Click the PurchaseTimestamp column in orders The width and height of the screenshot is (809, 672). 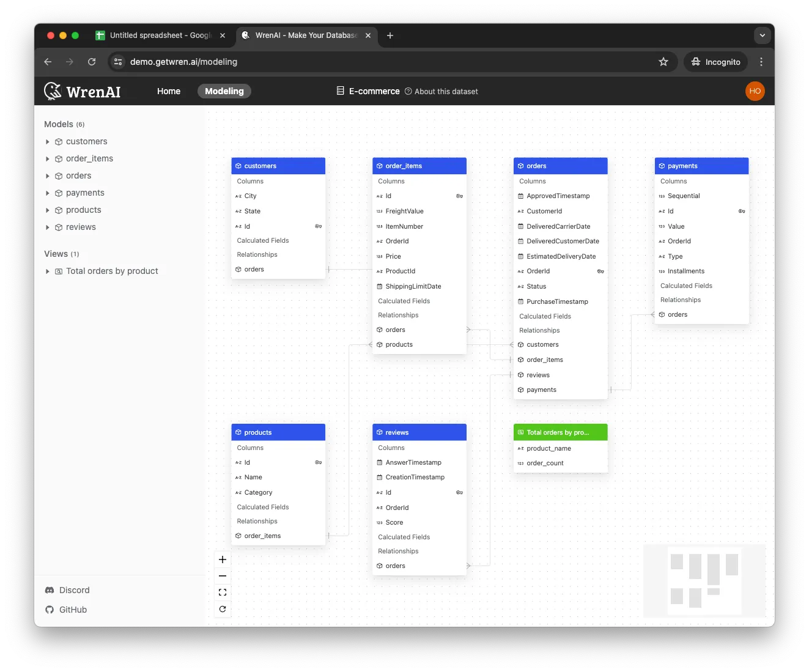[561, 301]
